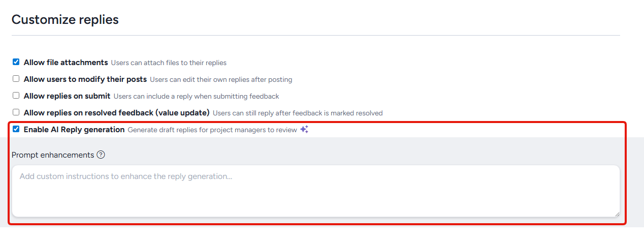This screenshot has height=241, width=644.
Task: Click the "Users can edit their own replies" description
Action: pos(221,80)
